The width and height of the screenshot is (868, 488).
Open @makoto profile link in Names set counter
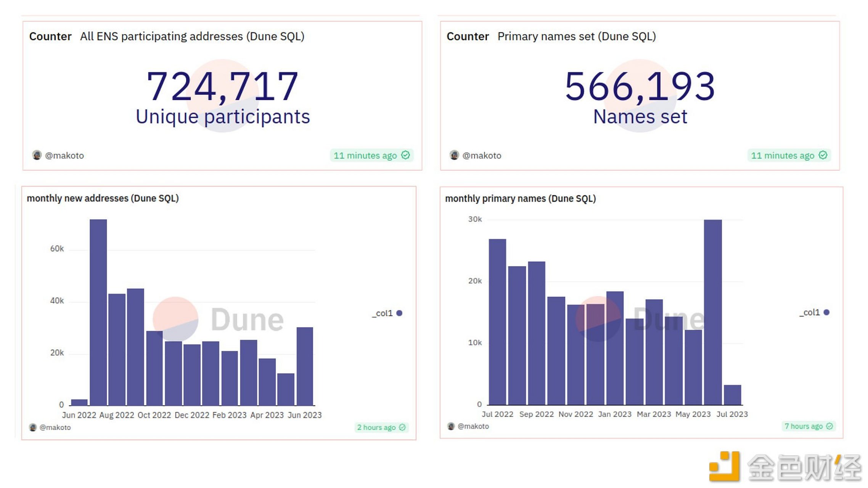tap(482, 156)
